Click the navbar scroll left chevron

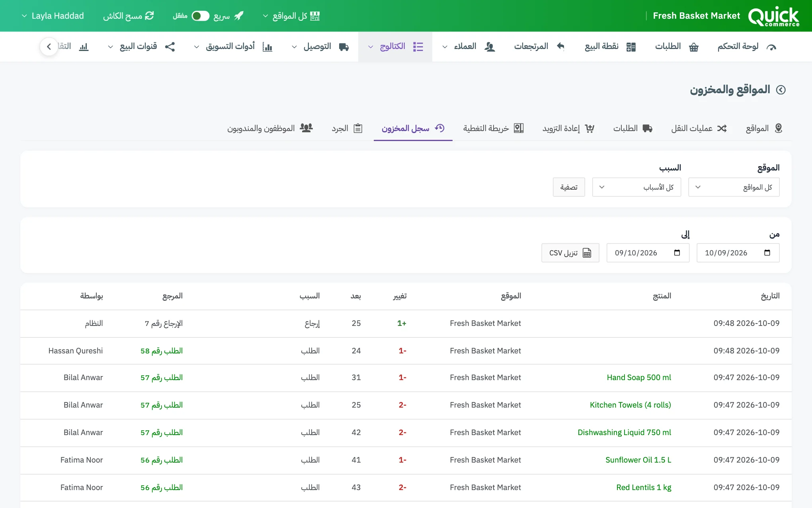[x=49, y=47]
